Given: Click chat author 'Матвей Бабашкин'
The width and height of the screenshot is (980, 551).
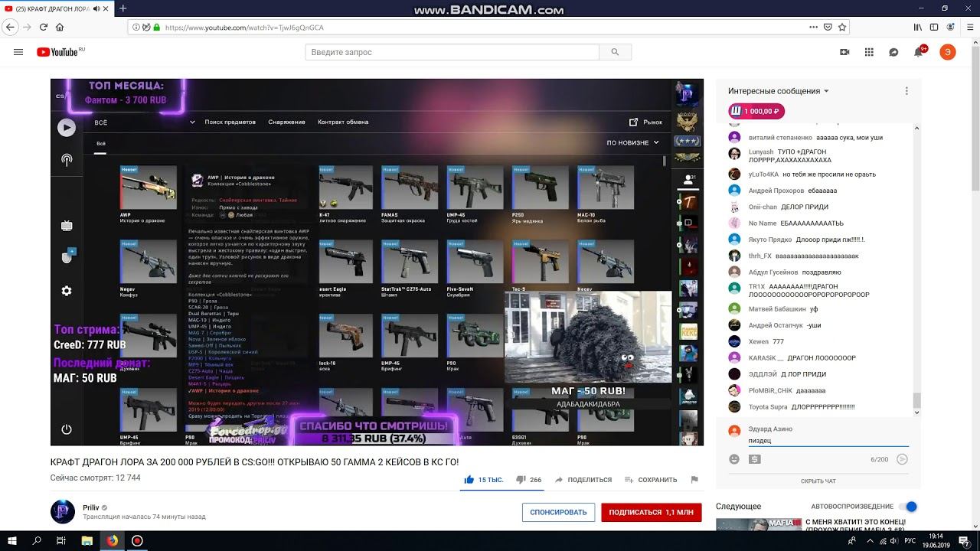Looking at the screenshot, I should [777, 309].
